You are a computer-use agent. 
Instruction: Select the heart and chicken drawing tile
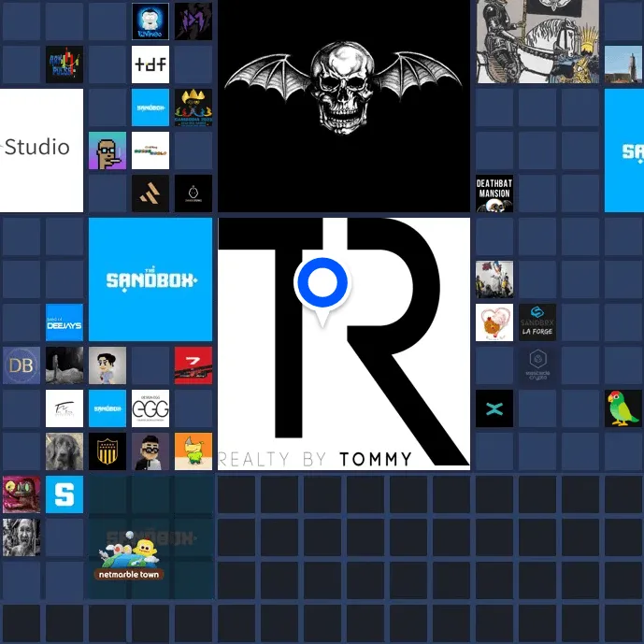494,322
